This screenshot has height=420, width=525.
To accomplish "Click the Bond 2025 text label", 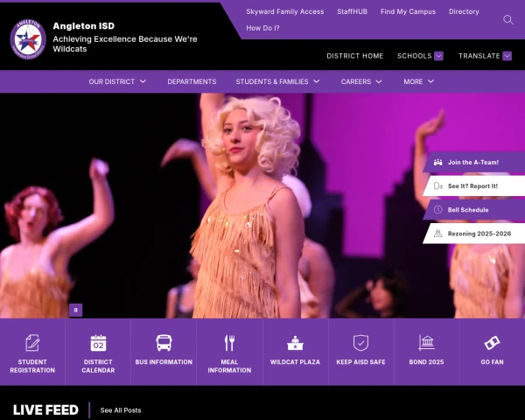I will (x=426, y=362).
